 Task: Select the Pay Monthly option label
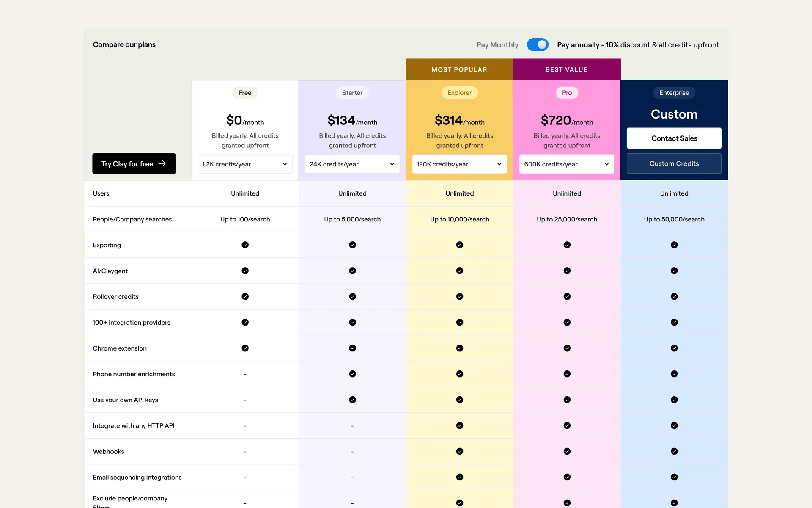[x=497, y=45]
